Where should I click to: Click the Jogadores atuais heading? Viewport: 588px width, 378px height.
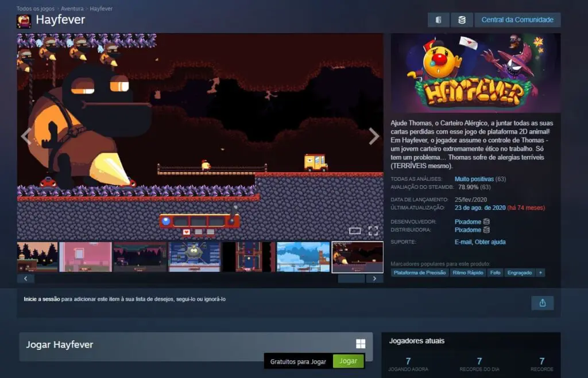point(417,341)
